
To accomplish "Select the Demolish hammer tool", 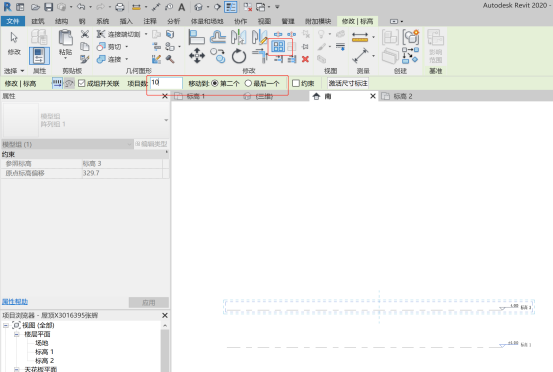I will 170,59.
